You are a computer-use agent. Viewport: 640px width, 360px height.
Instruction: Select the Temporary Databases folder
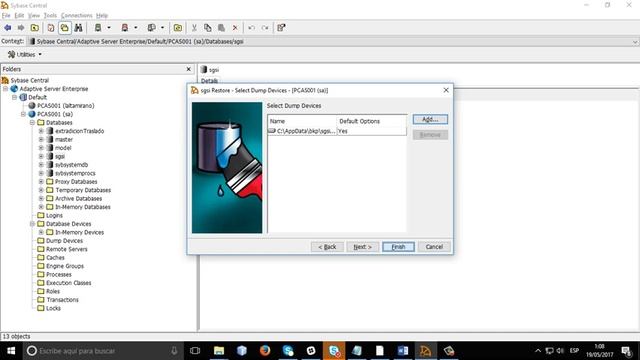tap(83, 190)
